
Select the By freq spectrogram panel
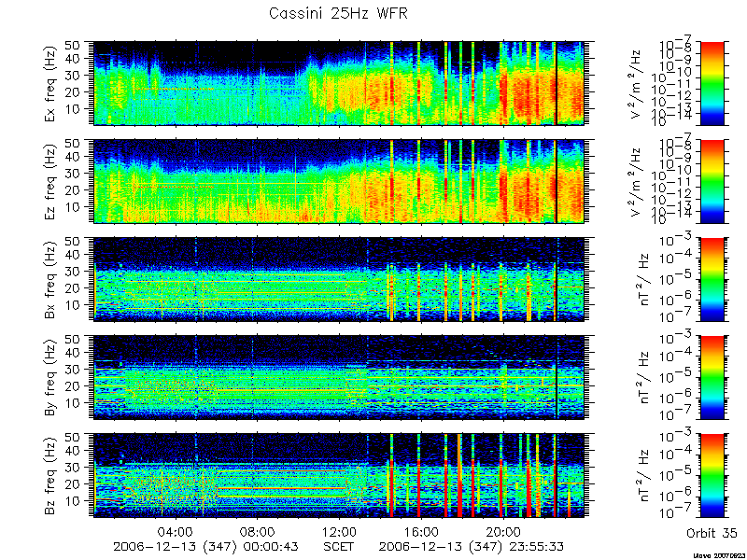pos(339,378)
